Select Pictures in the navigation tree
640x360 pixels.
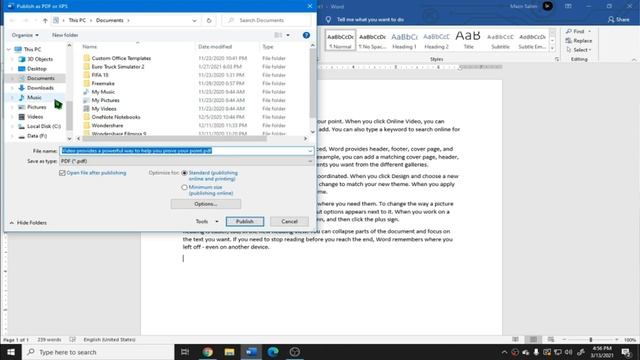36,107
